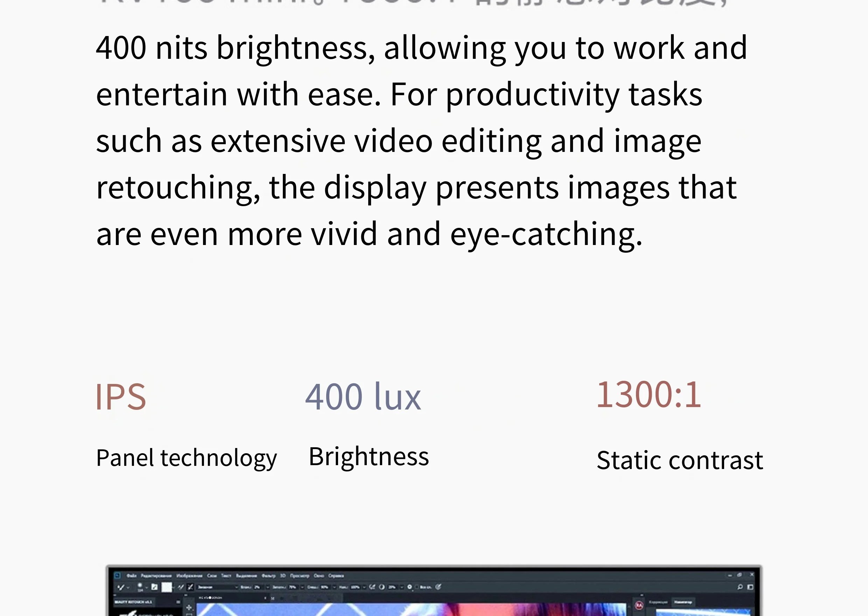868x616 pixels.
Task: Open the Beauty Retouch panel menu button
Action: [x=178, y=602]
